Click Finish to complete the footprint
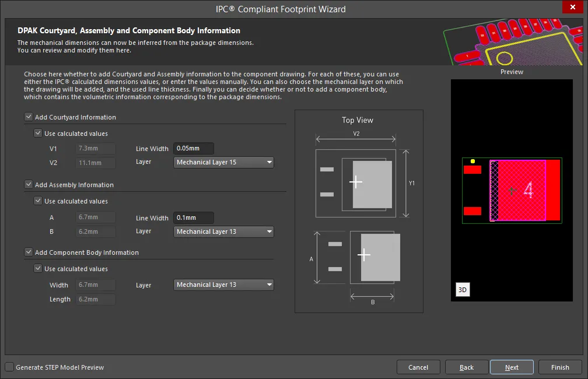This screenshot has width=588, height=379. tap(560, 367)
